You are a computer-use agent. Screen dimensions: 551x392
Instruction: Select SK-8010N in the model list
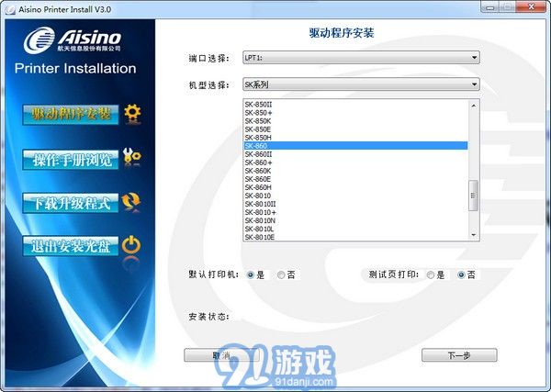point(355,220)
